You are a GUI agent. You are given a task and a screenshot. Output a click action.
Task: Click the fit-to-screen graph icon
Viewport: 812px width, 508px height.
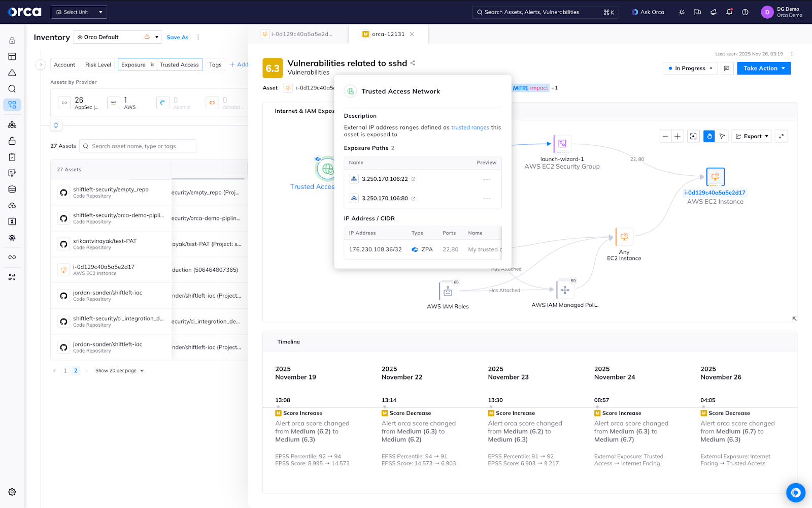click(693, 136)
